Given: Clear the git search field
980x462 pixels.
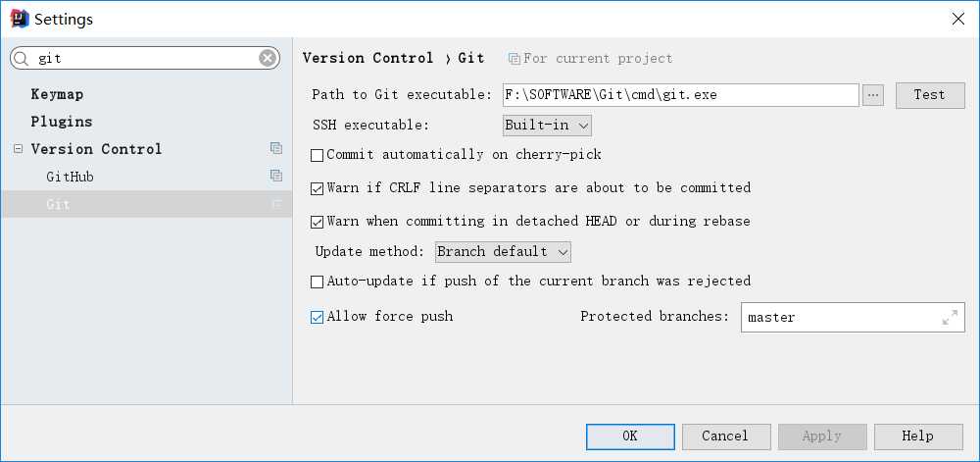Looking at the screenshot, I should (x=268, y=59).
